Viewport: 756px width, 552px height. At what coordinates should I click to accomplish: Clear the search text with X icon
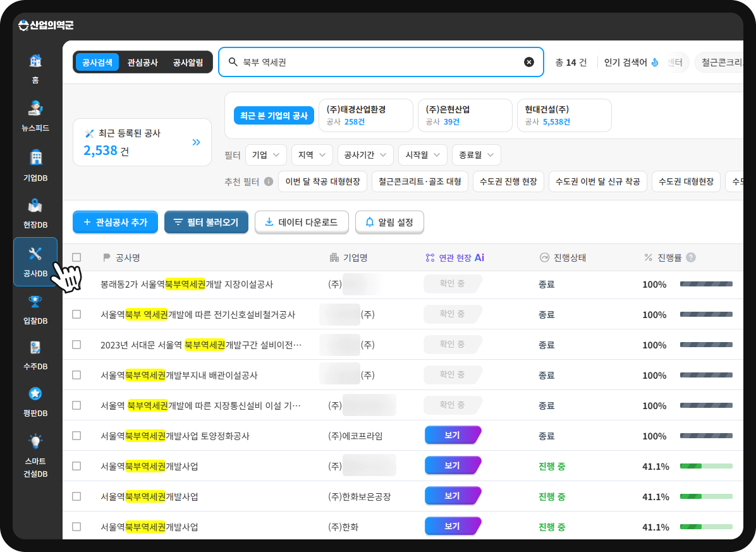point(529,62)
